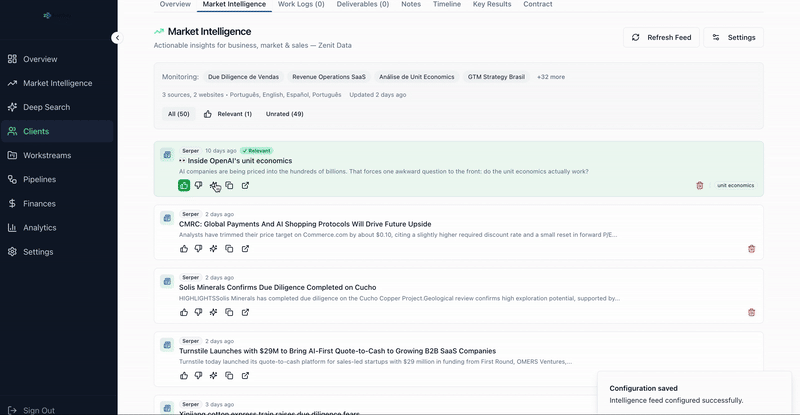Expand the +32 more monitoring topics
The width and height of the screenshot is (800, 415).
pos(550,77)
